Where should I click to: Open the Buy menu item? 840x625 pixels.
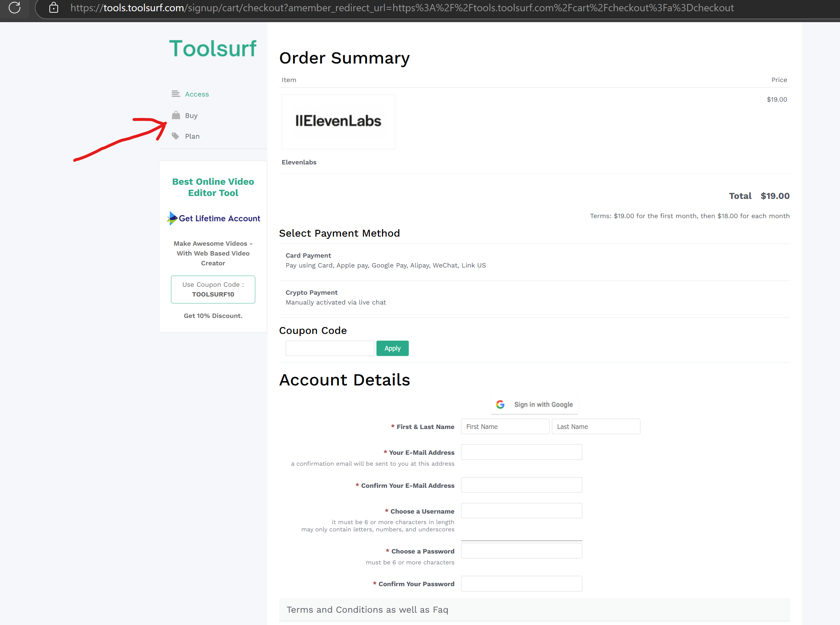click(191, 115)
